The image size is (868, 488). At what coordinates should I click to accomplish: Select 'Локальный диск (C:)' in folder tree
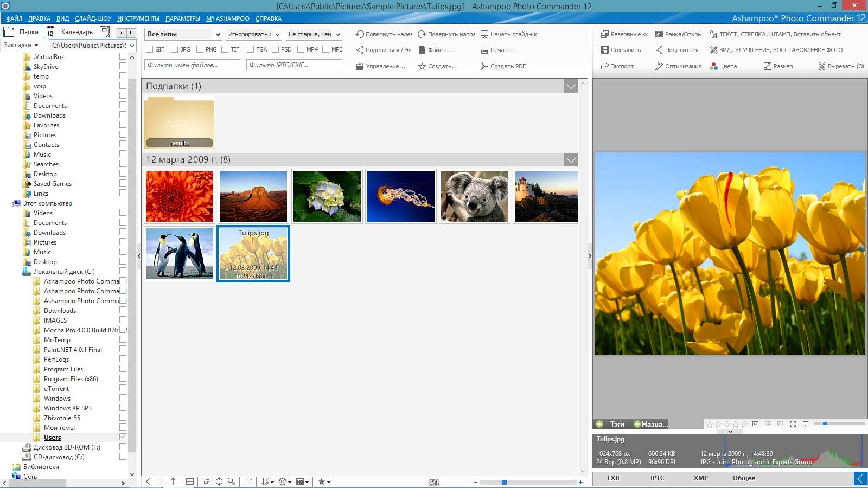tap(64, 272)
